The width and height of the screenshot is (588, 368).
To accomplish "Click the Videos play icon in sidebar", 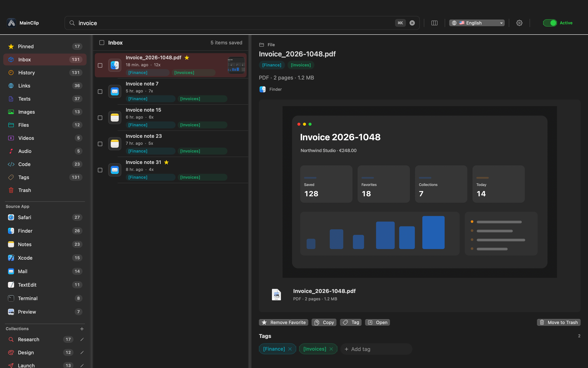I will tap(11, 138).
